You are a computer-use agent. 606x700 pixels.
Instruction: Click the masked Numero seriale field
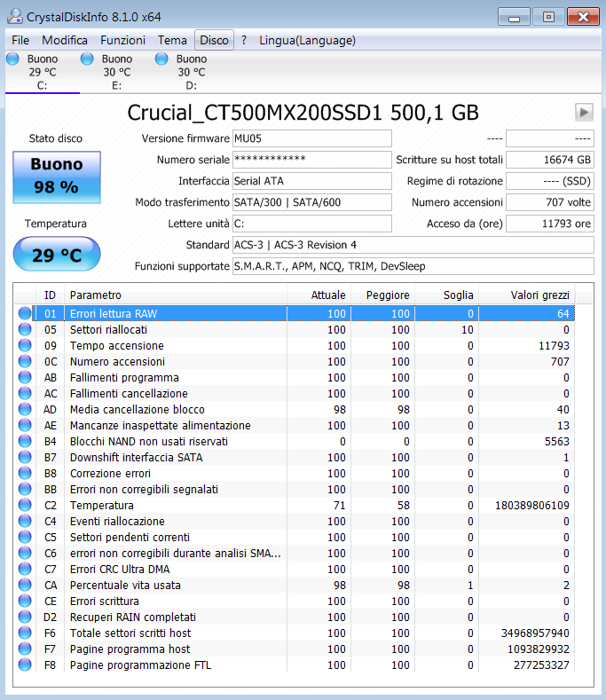pyautogui.click(x=312, y=160)
